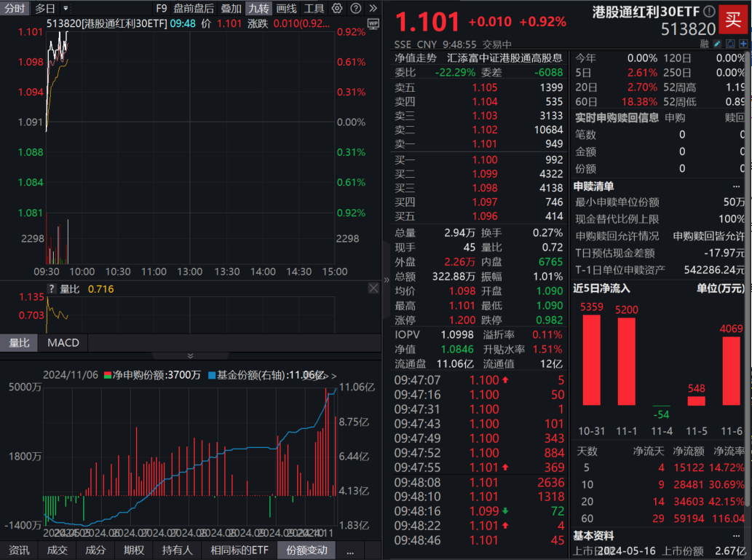
Task: Click the red 买 buy button
Action: point(733,20)
